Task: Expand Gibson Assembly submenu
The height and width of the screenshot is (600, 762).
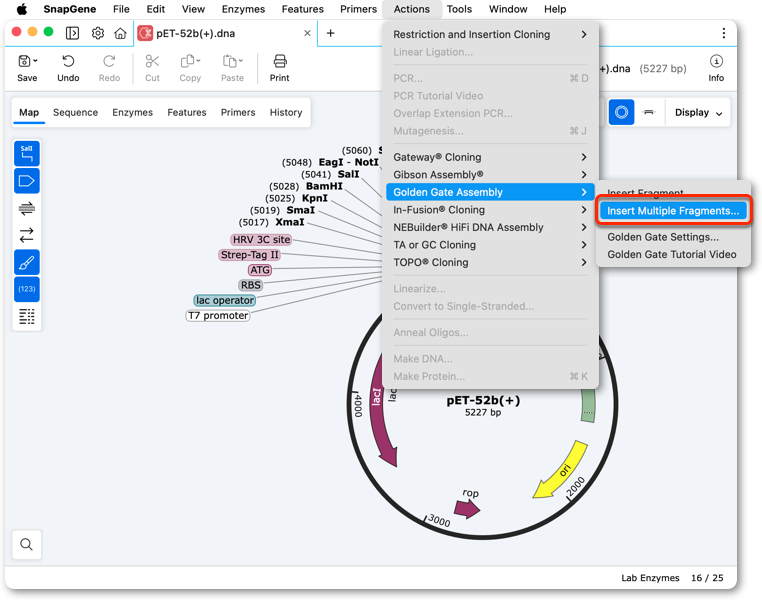Action: pos(490,175)
